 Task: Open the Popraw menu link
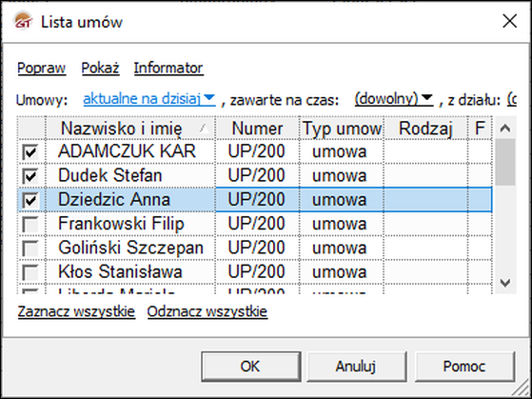41,68
